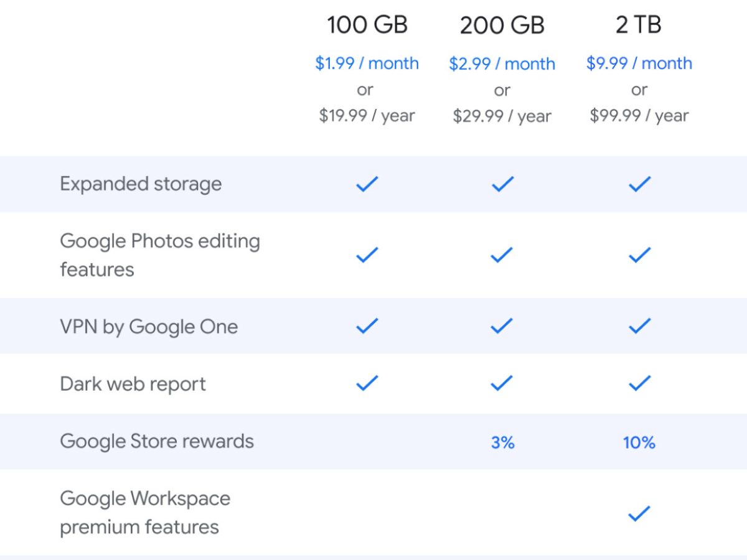The width and height of the screenshot is (747, 560).
Task: Choose the $1.99 / month price link
Action: [x=367, y=63]
